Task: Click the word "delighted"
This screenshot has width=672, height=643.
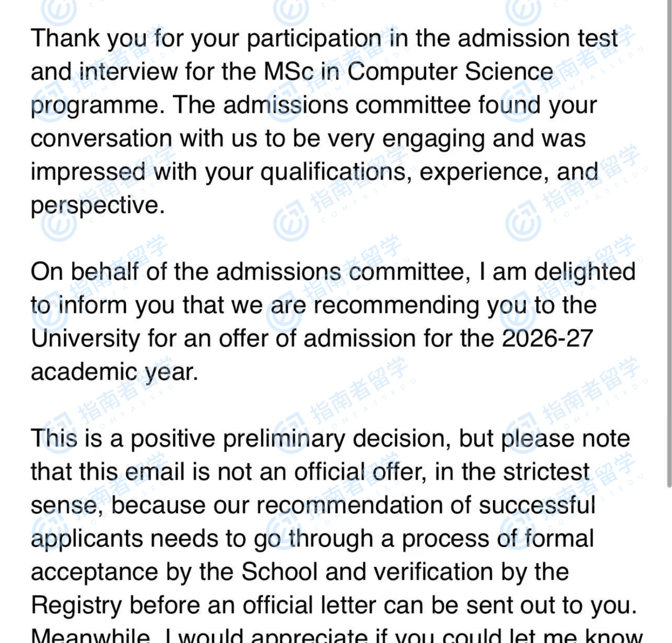Action: 584,272
